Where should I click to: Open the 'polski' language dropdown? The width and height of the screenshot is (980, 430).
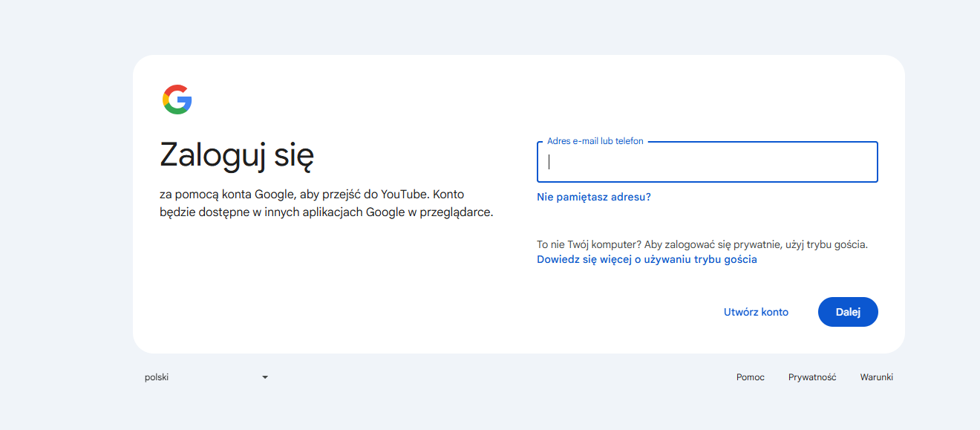pyautogui.click(x=205, y=377)
